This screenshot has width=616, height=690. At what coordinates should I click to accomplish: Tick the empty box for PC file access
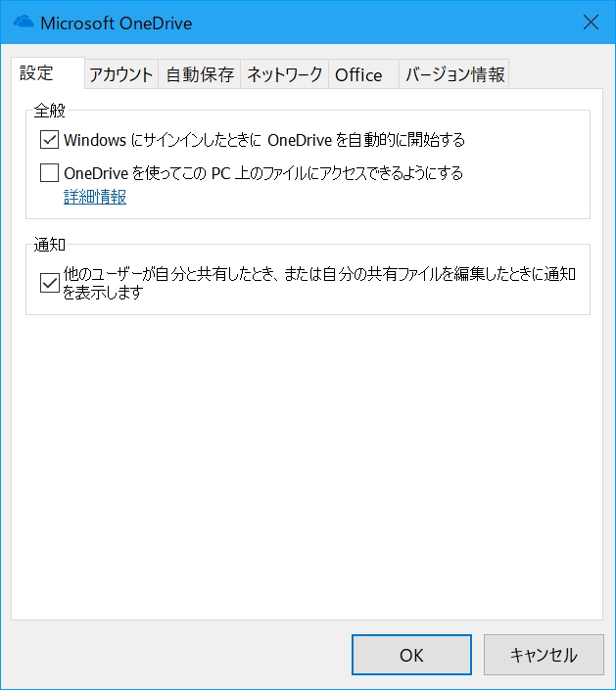point(49,173)
